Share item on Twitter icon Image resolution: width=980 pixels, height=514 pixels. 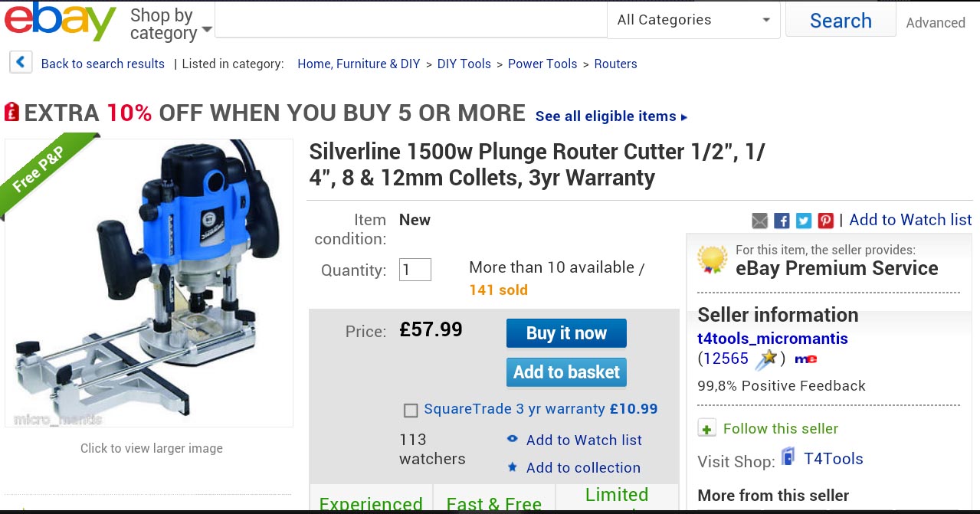pos(803,221)
